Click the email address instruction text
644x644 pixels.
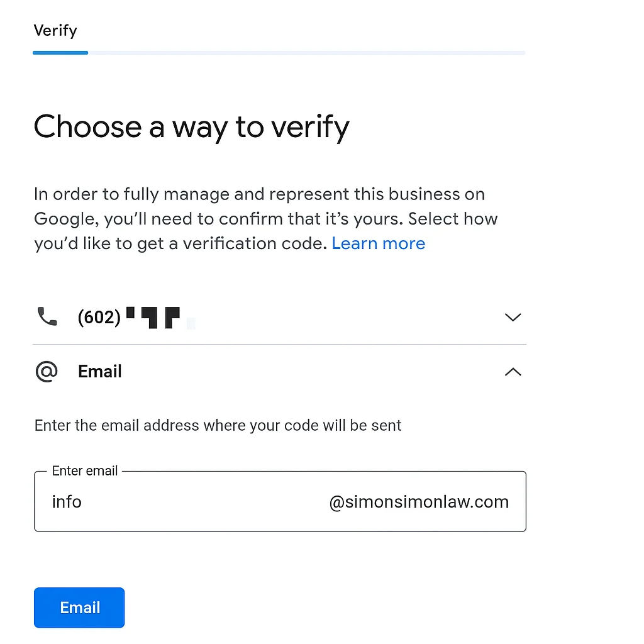click(218, 425)
